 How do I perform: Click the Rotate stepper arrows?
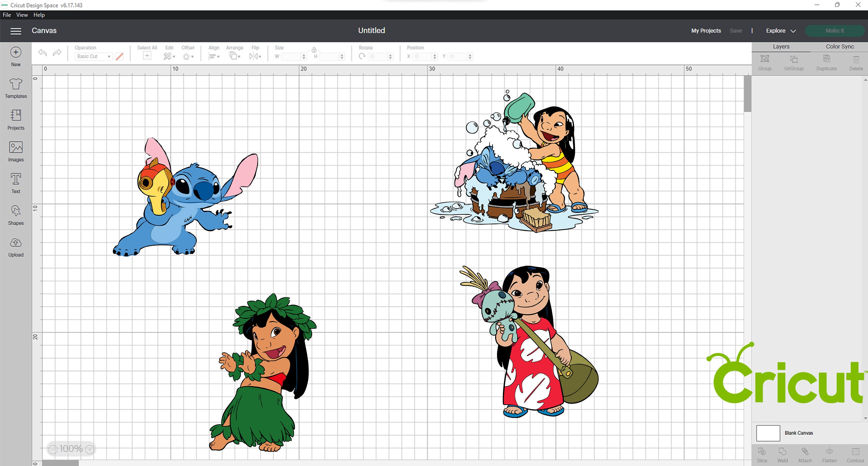(390, 57)
